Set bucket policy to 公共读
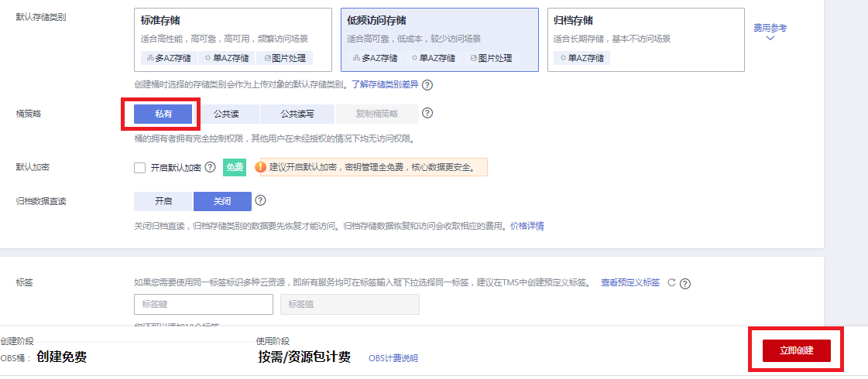The width and height of the screenshot is (868, 379). click(x=226, y=114)
